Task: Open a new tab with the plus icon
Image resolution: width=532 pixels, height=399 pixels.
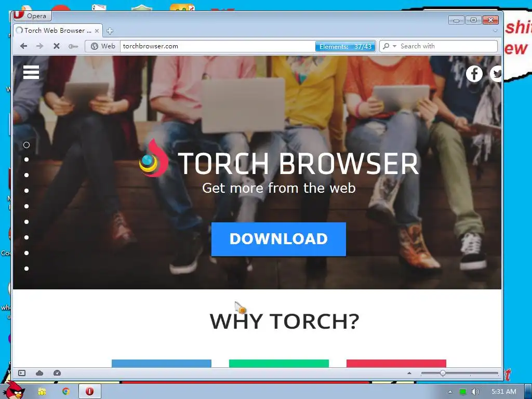Action: (110, 31)
